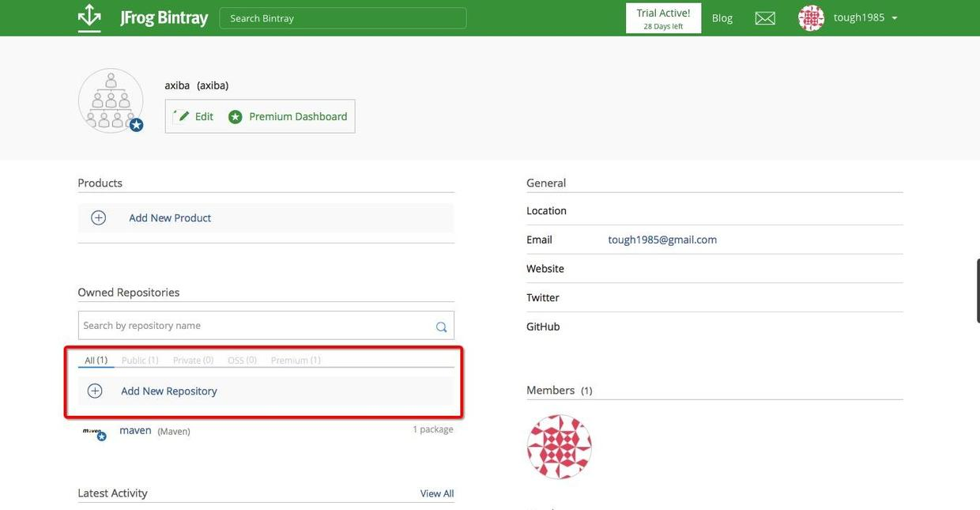Image resolution: width=980 pixels, height=510 pixels.
Task: Click the 'Twitter' label
Action: pos(543,297)
